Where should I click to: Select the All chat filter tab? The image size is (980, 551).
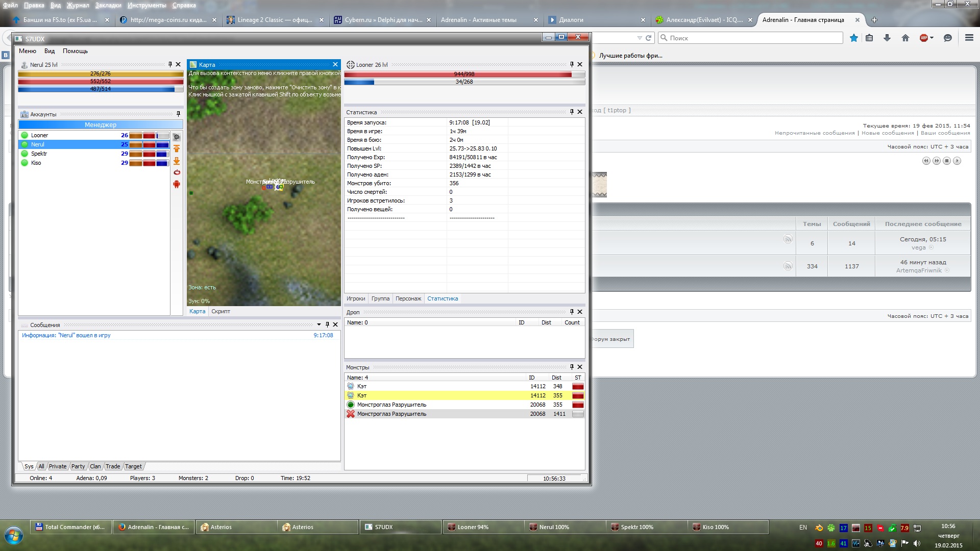click(41, 466)
